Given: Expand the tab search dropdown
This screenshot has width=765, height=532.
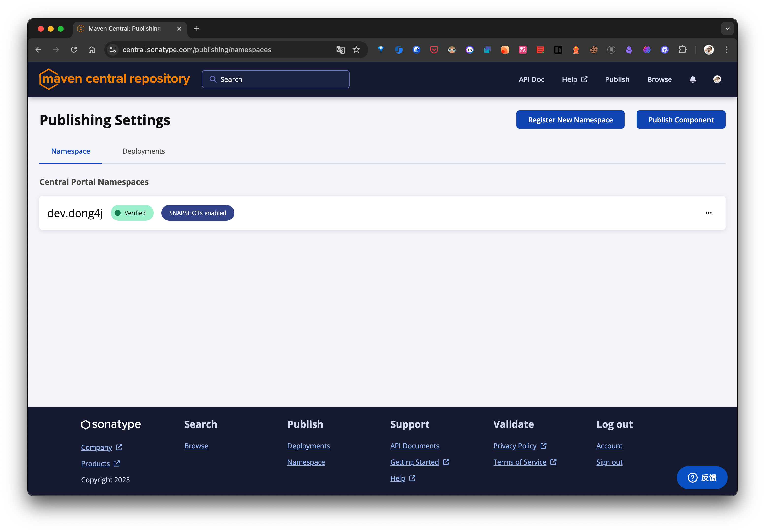Looking at the screenshot, I should pyautogui.click(x=727, y=29).
